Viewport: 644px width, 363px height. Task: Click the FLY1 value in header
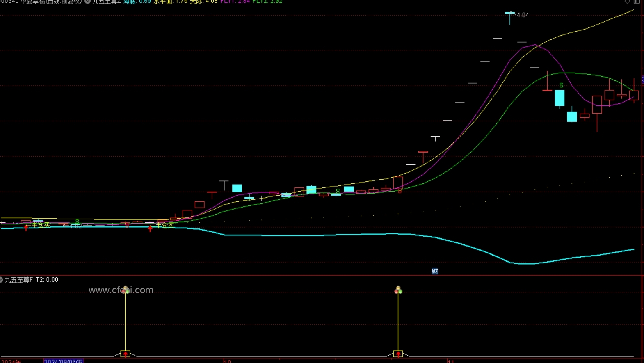click(235, 2)
